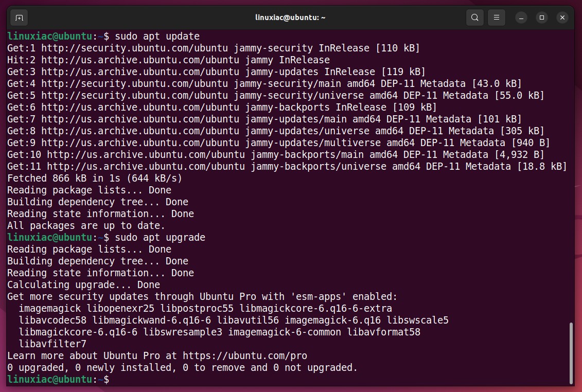Click the libavfilter7 package name
This screenshot has height=392, width=582.
52,344
